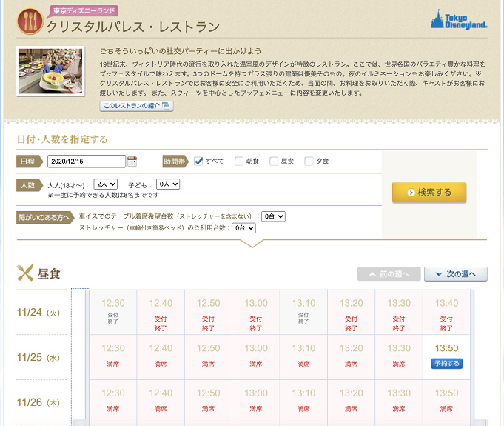Click the restaurant cutlery emblem icon
This screenshot has height=426, width=504.
(x=30, y=21)
